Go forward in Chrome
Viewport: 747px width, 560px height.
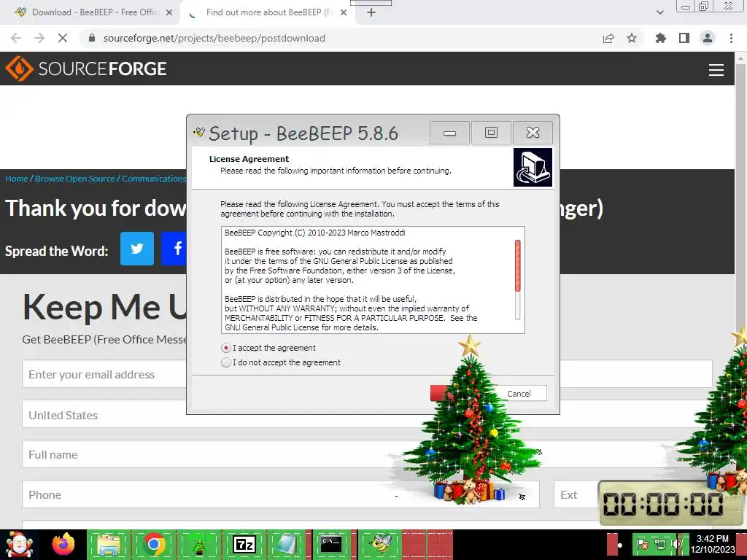point(39,38)
